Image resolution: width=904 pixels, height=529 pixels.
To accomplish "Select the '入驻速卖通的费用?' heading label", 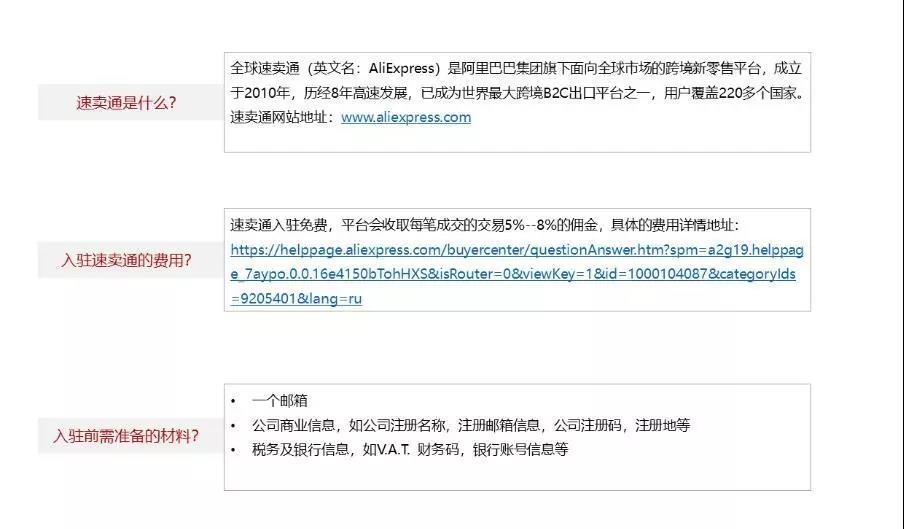I will tap(126, 261).
